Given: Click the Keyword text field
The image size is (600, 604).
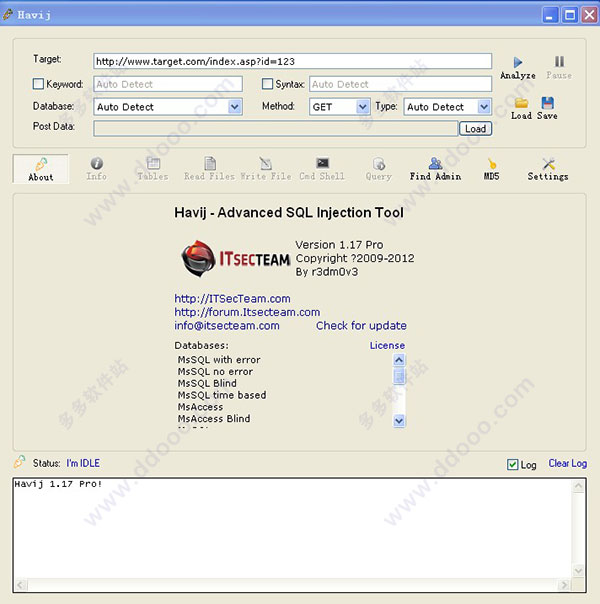Looking at the screenshot, I should coord(168,84).
